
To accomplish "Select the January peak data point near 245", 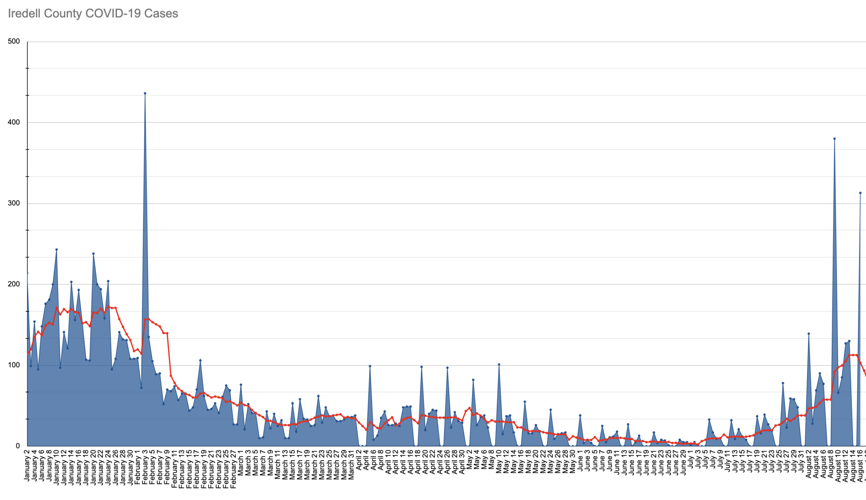I will coord(56,249).
